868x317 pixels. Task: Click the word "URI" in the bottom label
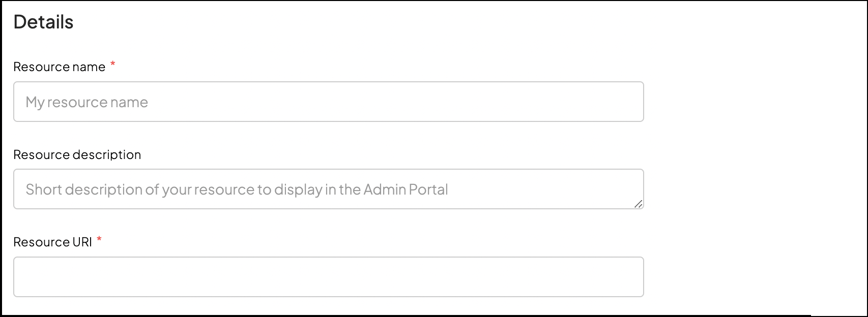[x=82, y=242]
